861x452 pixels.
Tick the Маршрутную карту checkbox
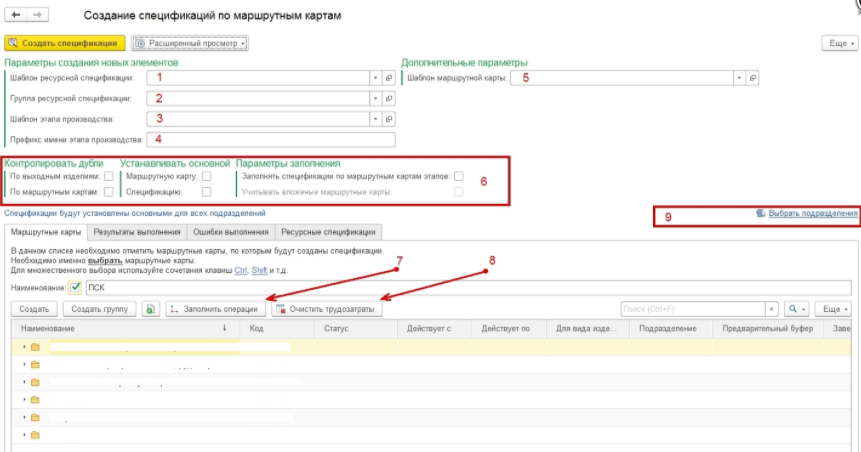pos(206,176)
